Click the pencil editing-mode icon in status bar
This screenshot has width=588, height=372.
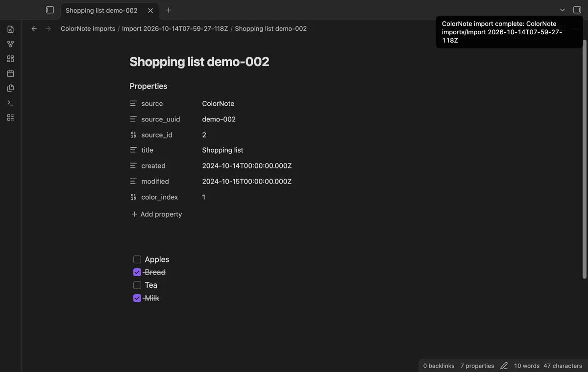[x=504, y=366]
